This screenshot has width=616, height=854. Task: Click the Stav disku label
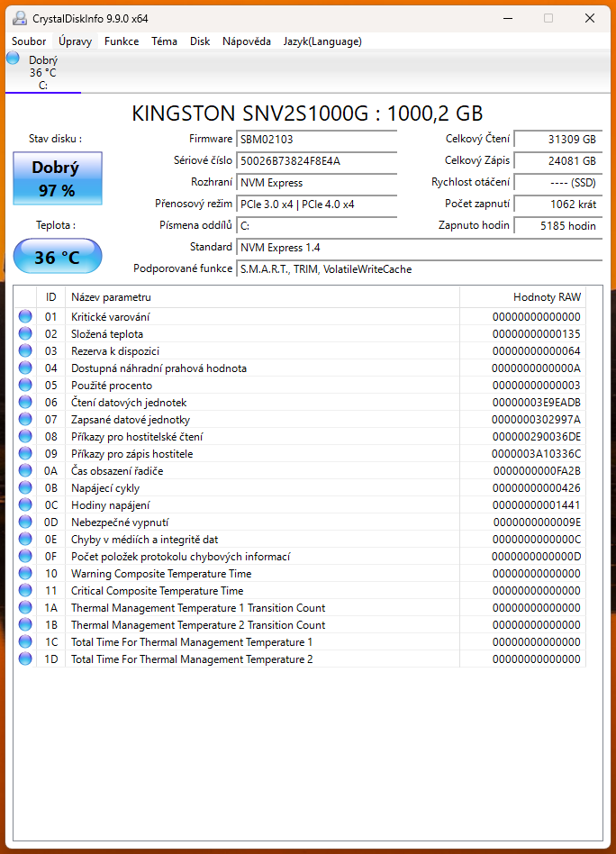(x=56, y=139)
